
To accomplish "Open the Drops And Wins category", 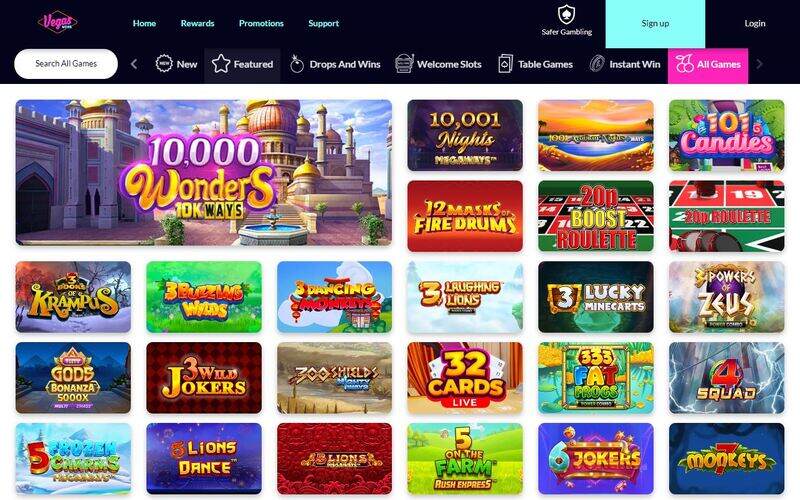I will pyautogui.click(x=335, y=64).
